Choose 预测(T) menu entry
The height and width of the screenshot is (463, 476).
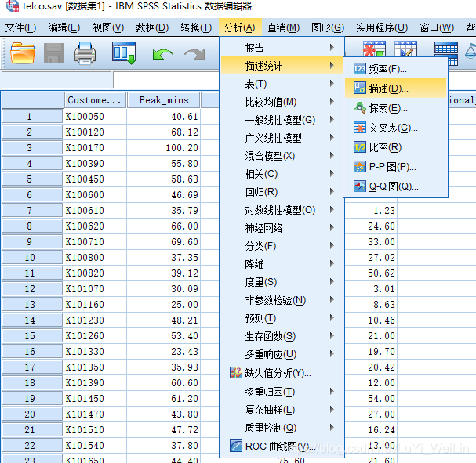pyautogui.click(x=282, y=318)
